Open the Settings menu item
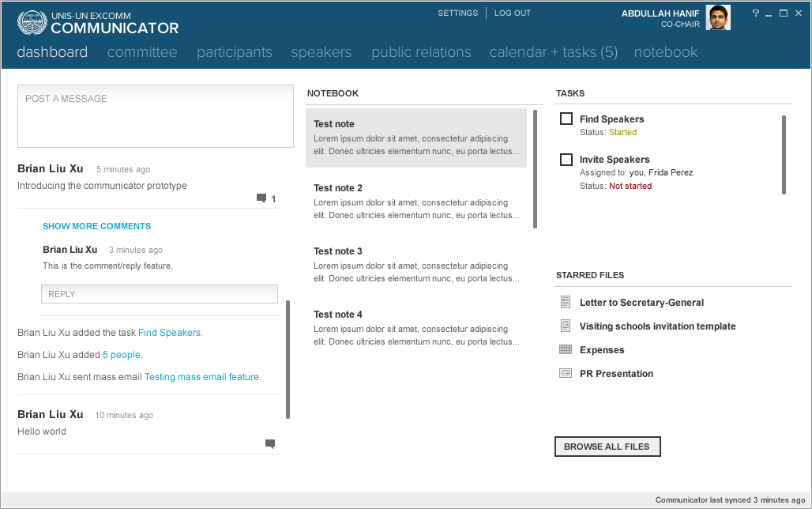 (x=458, y=13)
